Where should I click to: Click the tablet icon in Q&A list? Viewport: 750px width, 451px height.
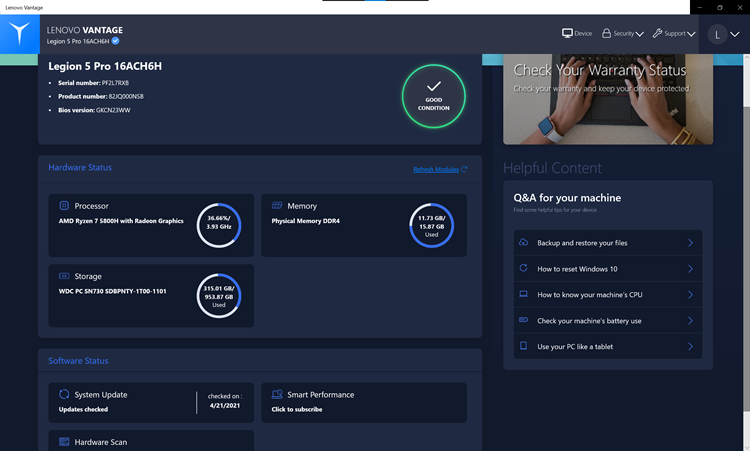pyautogui.click(x=524, y=346)
